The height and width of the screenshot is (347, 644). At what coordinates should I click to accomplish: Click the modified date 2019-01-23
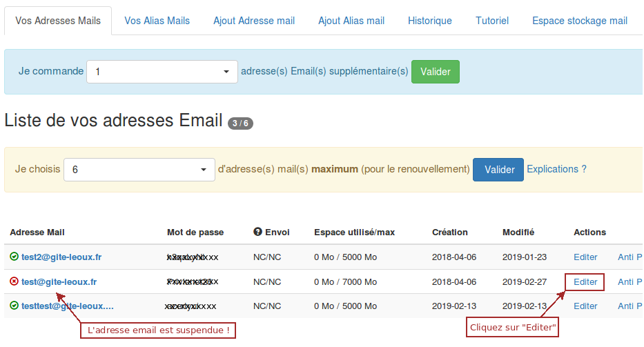pyautogui.click(x=525, y=257)
